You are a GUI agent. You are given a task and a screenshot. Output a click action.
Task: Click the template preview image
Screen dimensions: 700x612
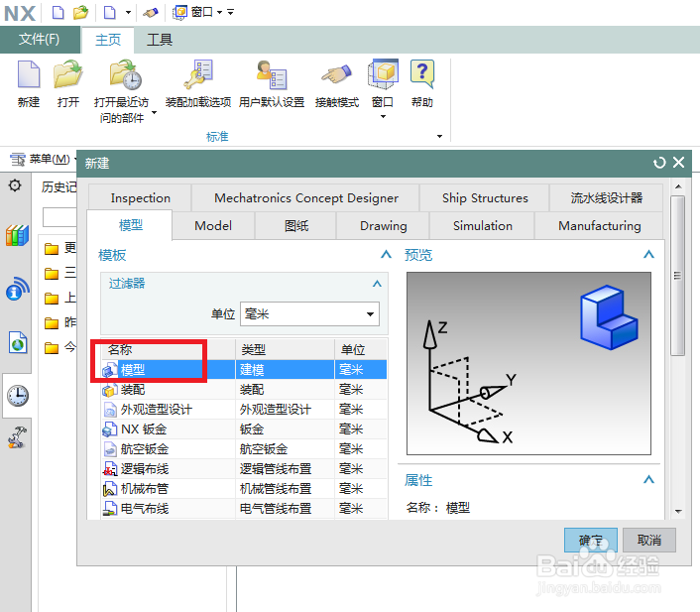point(528,363)
